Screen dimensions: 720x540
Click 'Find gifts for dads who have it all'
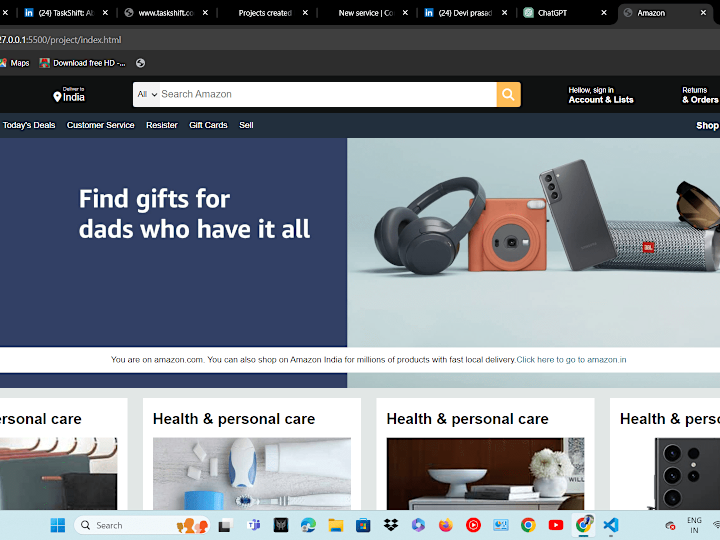click(x=194, y=214)
